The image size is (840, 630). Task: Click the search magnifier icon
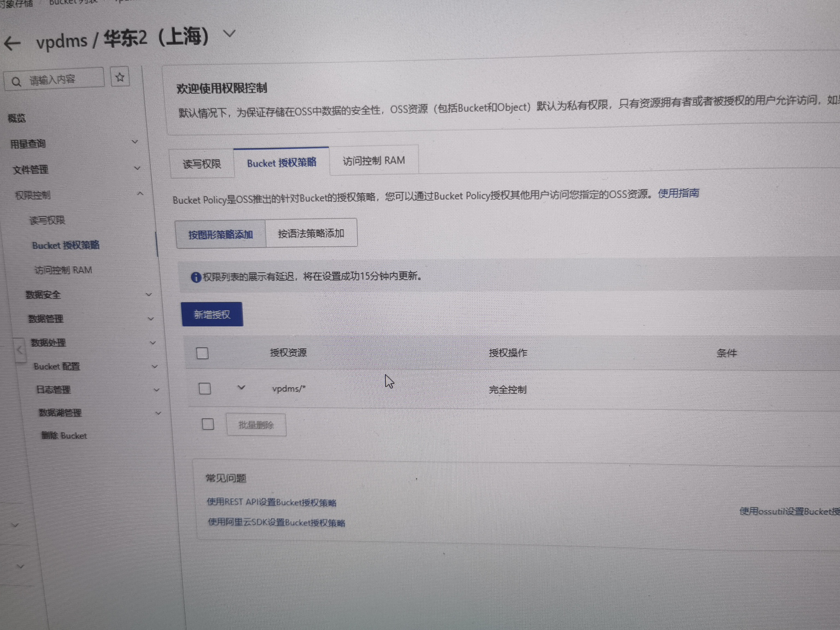pyautogui.click(x=16, y=82)
